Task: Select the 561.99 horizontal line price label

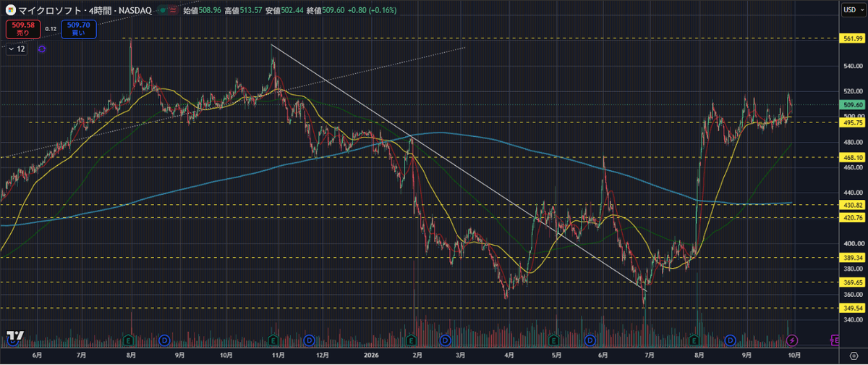Action: (851, 38)
